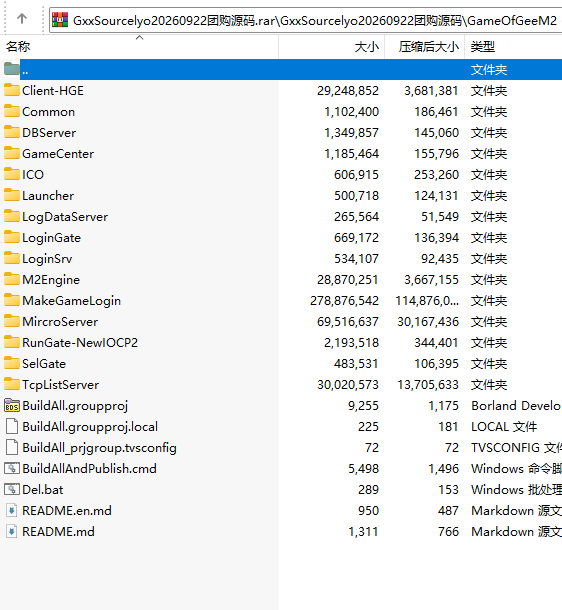Screen dimensions: 562x610
Task: Select the README.en.md file name
Action: 67,511
